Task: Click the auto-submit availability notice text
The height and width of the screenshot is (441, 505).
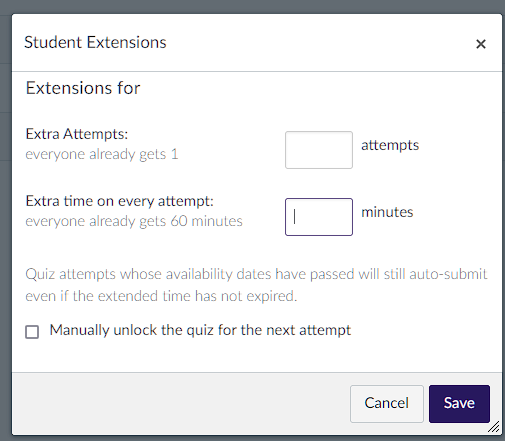Action: tap(256, 285)
